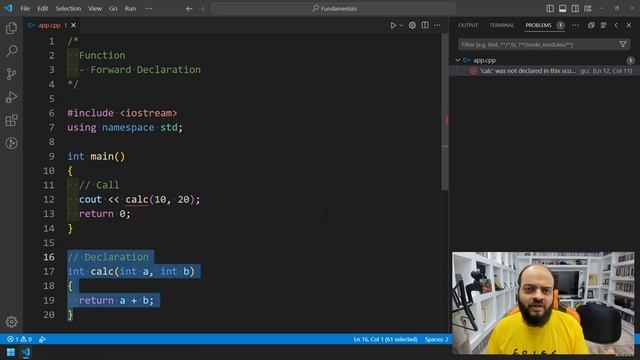Open the Windows Start menu
Screen dimensions: 640x360
(x=11, y=352)
